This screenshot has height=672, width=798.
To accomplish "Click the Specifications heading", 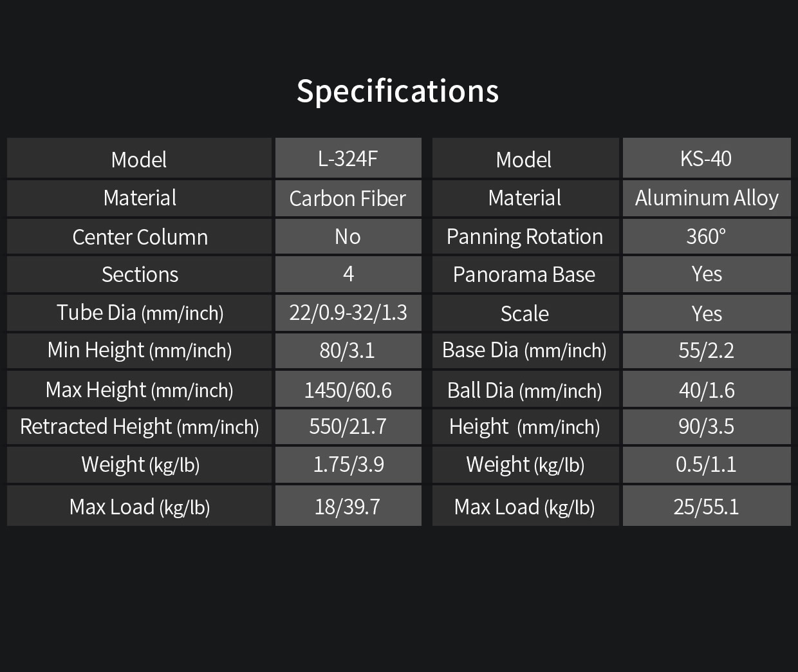I will pyautogui.click(x=398, y=91).
